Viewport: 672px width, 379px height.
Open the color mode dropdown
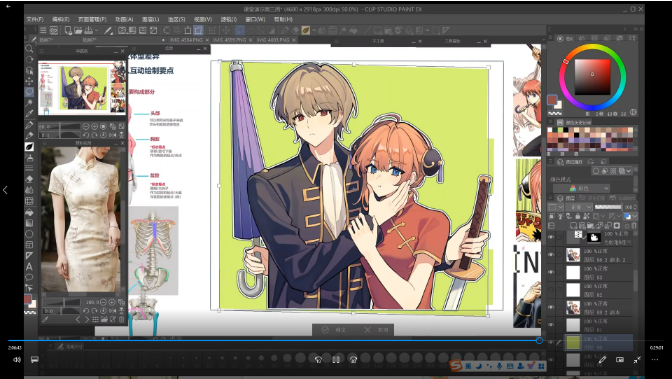pos(581,188)
